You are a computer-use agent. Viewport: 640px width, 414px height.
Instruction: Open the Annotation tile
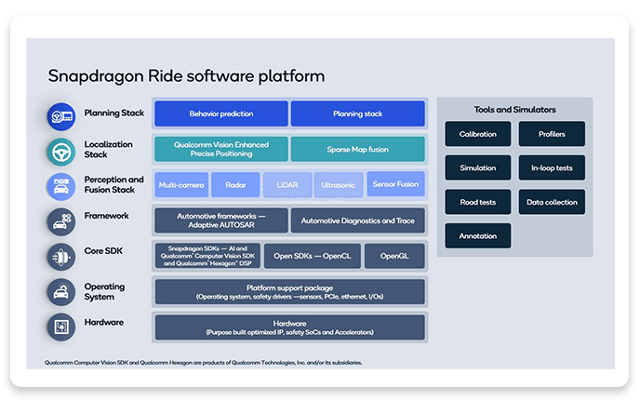pyautogui.click(x=478, y=236)
